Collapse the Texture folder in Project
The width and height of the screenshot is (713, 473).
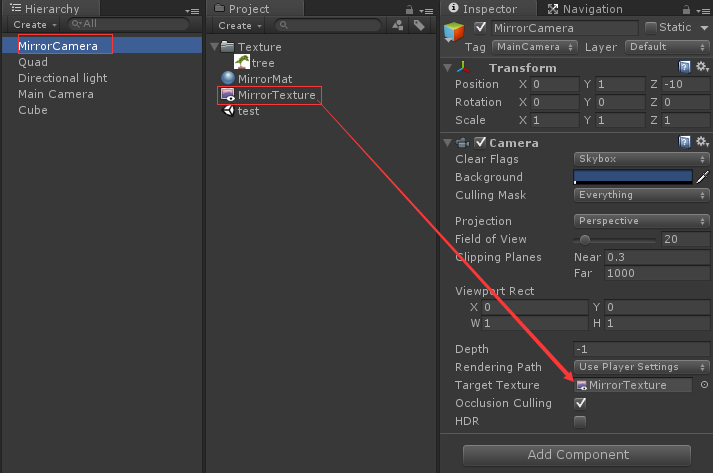216,47
